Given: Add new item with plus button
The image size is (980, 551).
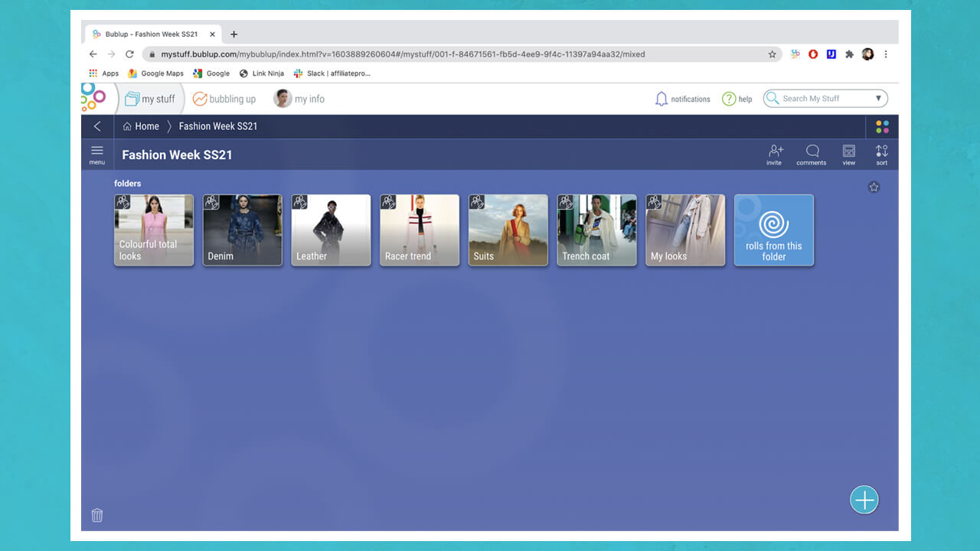Looking at the screenshot, I should click(864, 500).
